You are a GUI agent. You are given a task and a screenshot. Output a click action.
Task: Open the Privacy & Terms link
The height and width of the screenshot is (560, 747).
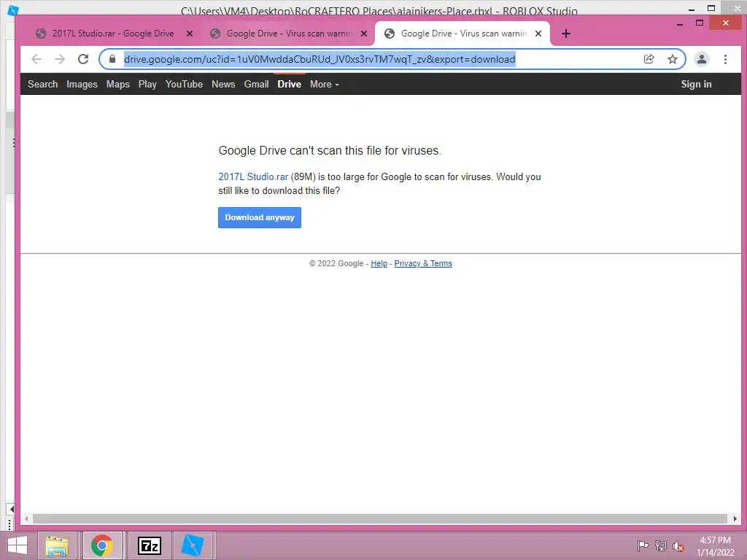(423, 263)
